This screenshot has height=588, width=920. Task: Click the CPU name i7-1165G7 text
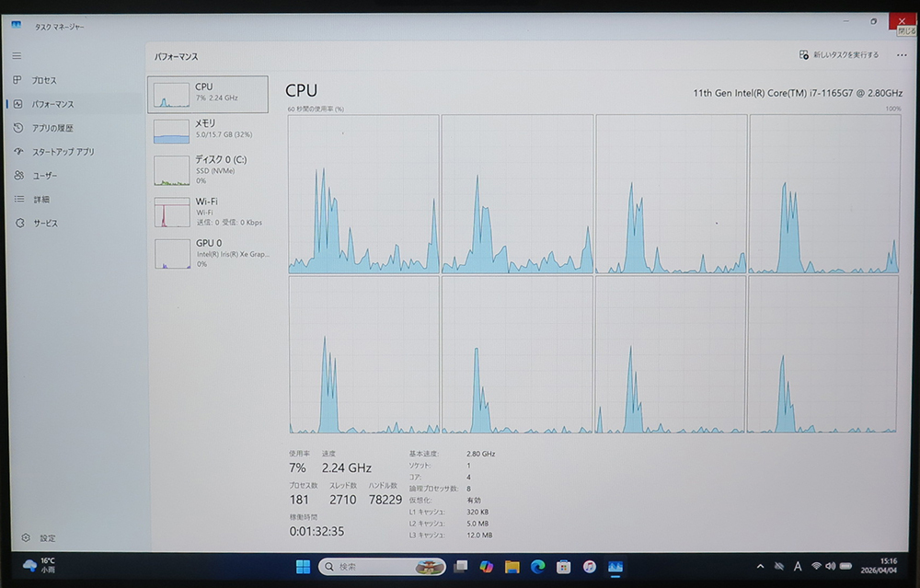(x=798, y=93)
